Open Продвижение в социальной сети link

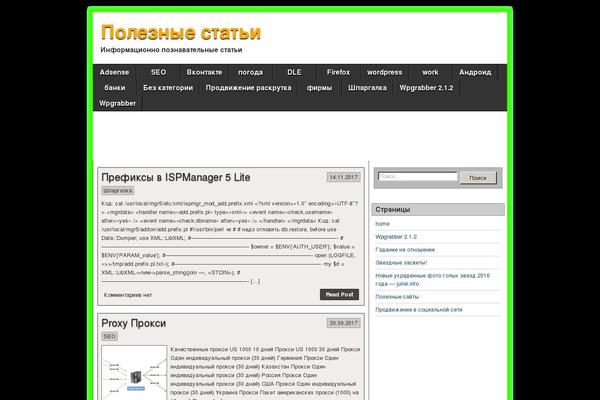(x=419, y=310)
